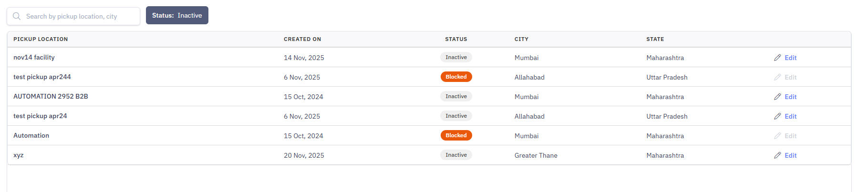Focus the pickup location search field

click(x=73, y=16)
